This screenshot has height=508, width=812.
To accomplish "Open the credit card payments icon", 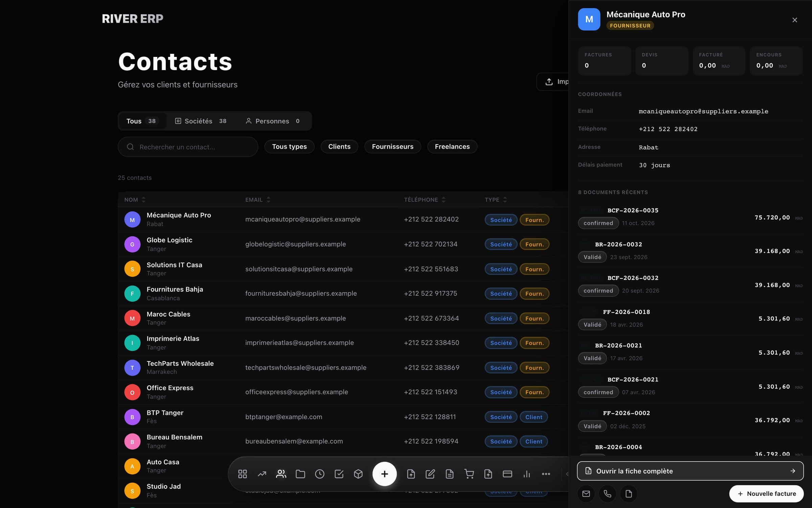I will pyautogui.click(x=507, y=474).
